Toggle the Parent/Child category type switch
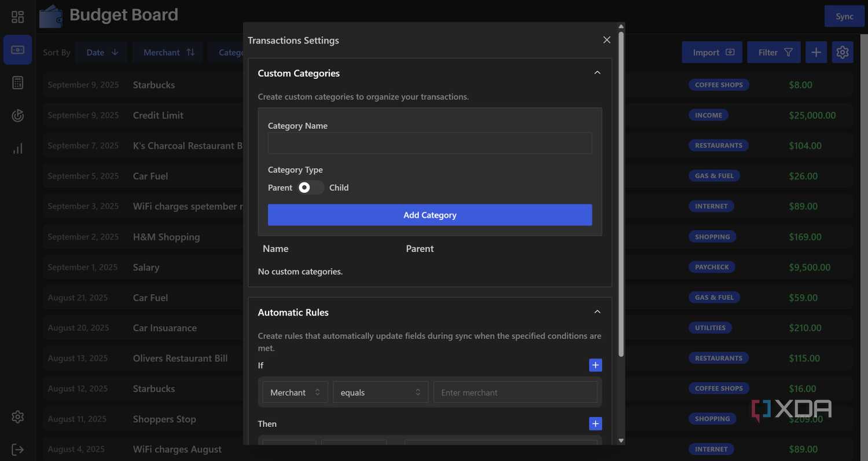This screenshot has height=461, width=868. point(311,188)
